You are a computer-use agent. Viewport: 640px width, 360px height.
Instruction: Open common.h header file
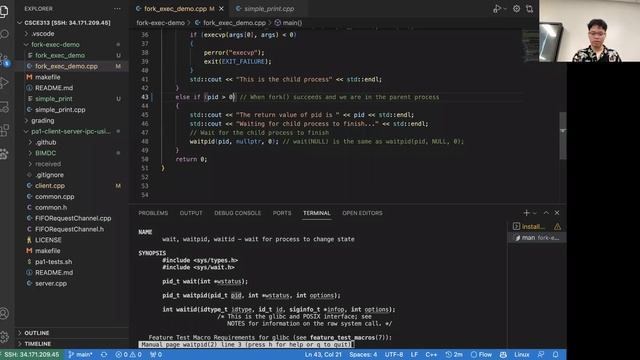(71, 207)
